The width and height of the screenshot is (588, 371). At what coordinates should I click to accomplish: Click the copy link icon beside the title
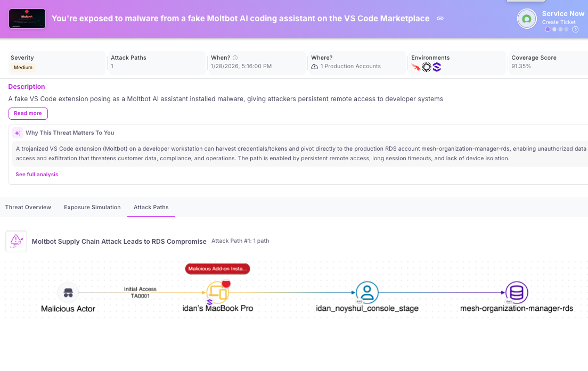440,19
